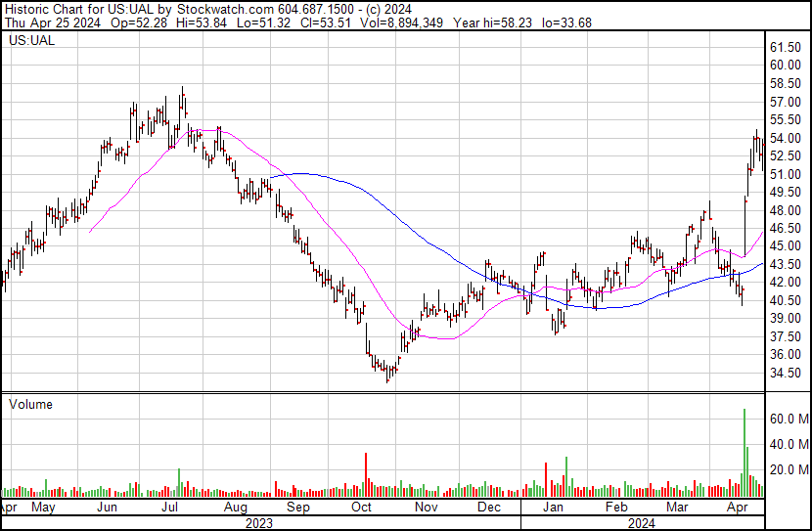812x531 pixels.
Task: Select the opening price 'Op=52.28'
Action: coord(139,22)
